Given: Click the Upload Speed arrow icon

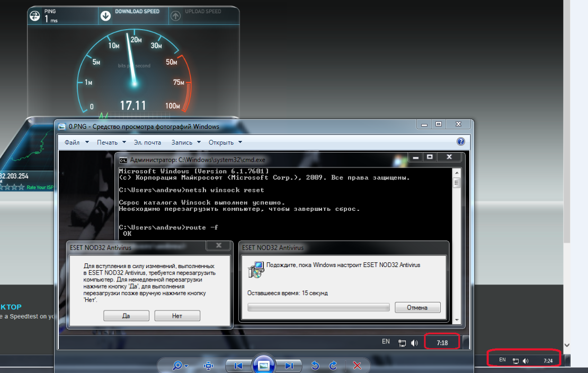Looking at the screenshot, I should pyautogui.click(x=175, y=16).
